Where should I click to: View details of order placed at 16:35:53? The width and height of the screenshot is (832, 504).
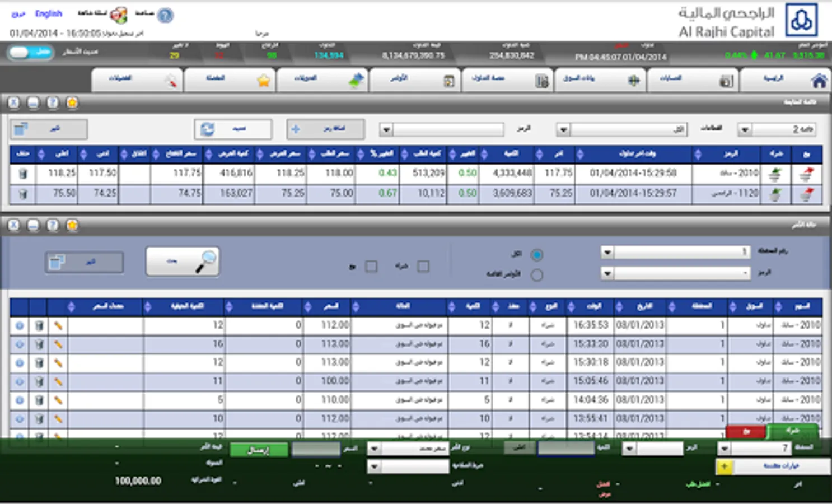[x=20, y=325]
